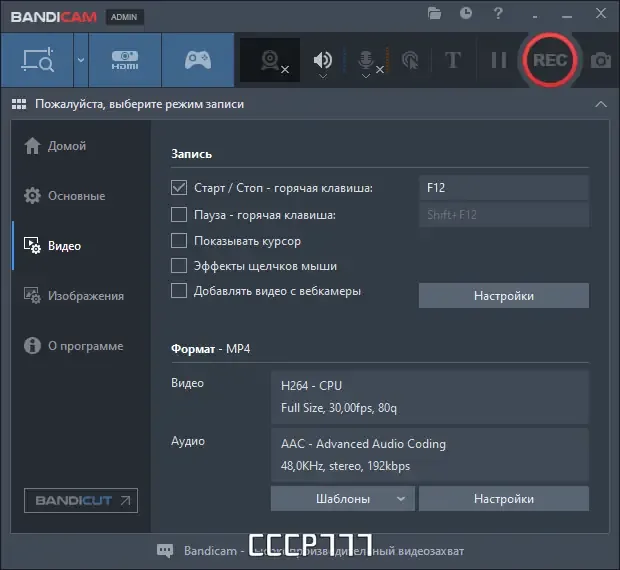Toggle the text overlay T icon
Viewport: 620px width, 570px height.
pyautogui.click(x=453, y=60)
